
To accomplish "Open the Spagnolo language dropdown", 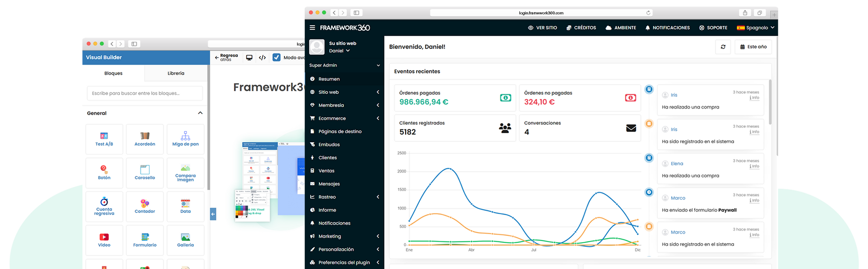I will coord(755,28).
